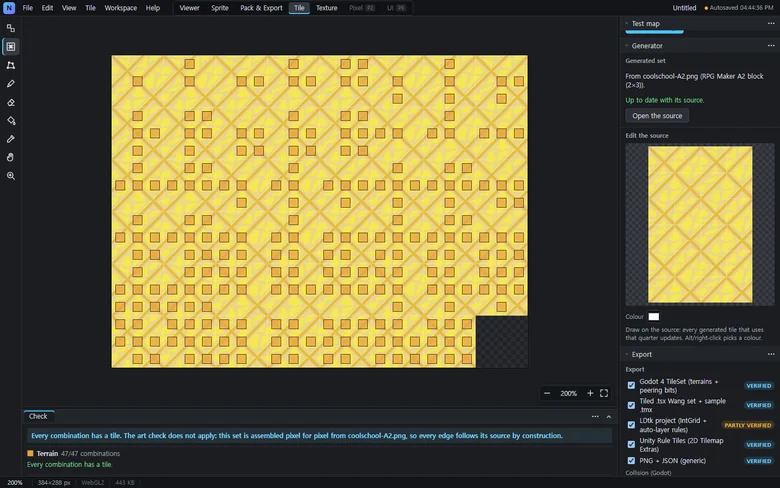The height and width of the screenshot is (488, 780).
Task: Click the zoom in plus icon
Action: [x=590, y=393]
